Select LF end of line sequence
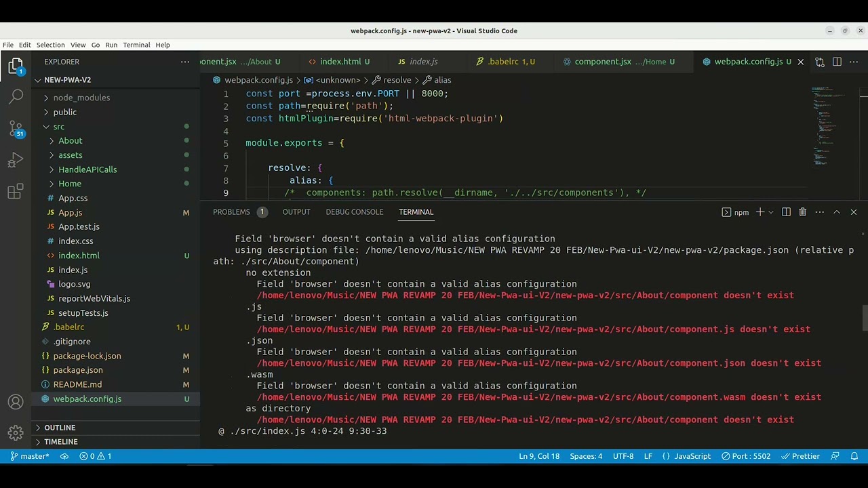This screenshot has height=488, width=868. click(x=648, y=456)
